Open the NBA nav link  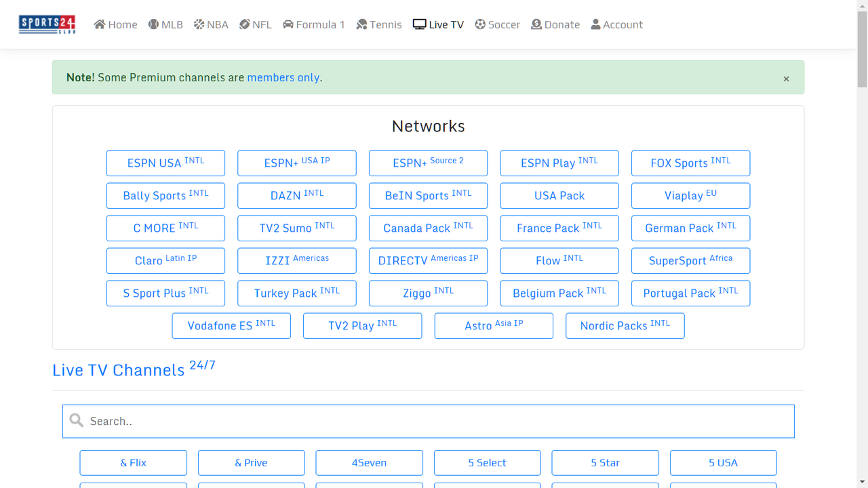coord(211,24)
